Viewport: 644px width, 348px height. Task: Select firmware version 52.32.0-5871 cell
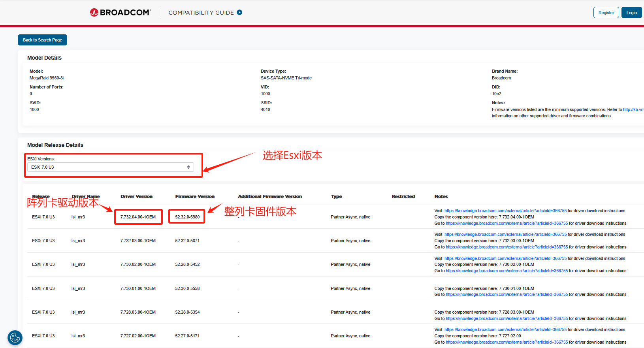coord(187,241)
